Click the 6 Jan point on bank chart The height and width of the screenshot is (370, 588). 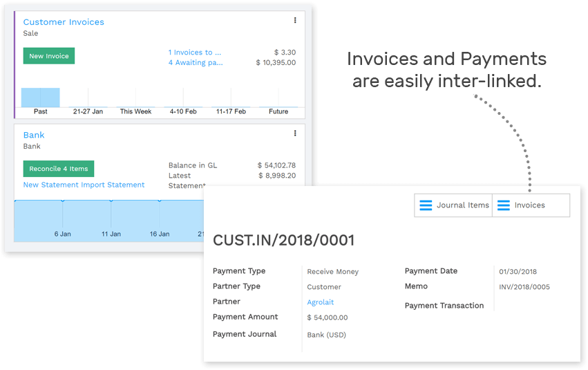63,201
